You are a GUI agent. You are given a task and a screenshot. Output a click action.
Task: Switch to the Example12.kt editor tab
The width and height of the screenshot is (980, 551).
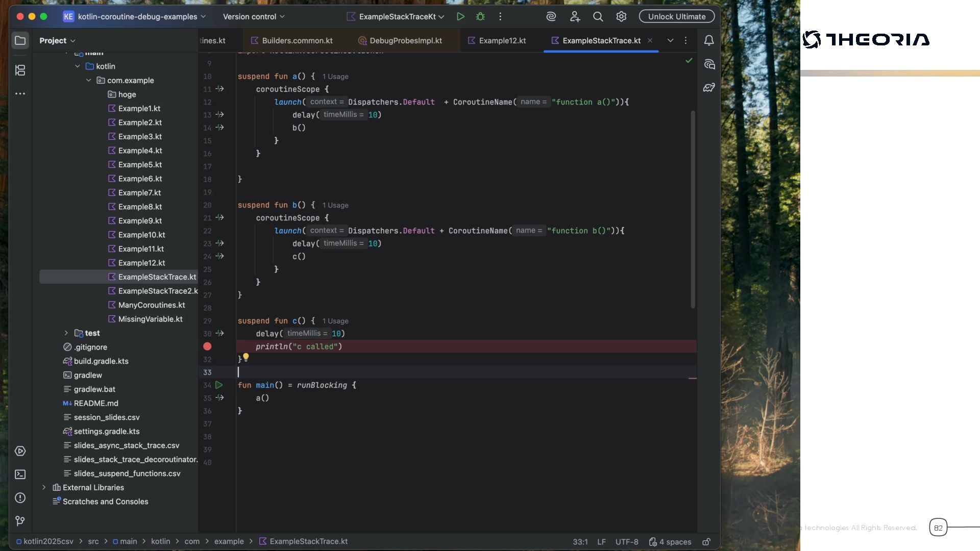[x=502, y=40]
